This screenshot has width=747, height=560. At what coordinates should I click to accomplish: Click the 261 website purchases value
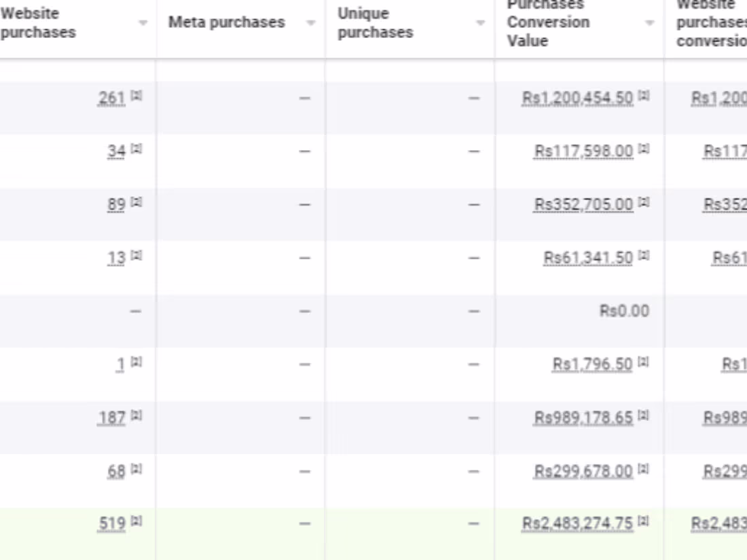(x=111, y=98)
